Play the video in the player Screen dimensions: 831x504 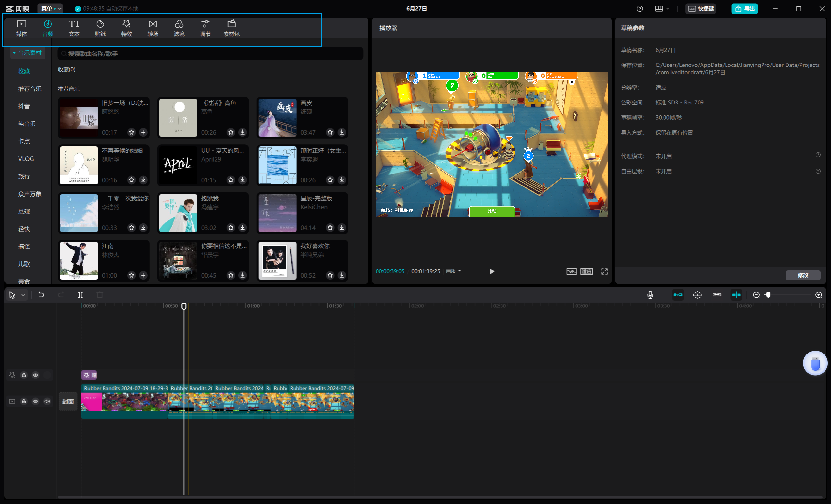tap(492, 271)
